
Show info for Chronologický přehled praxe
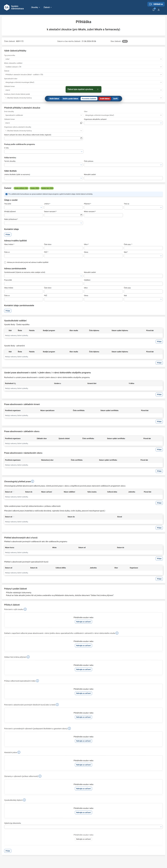pos(33,482)
